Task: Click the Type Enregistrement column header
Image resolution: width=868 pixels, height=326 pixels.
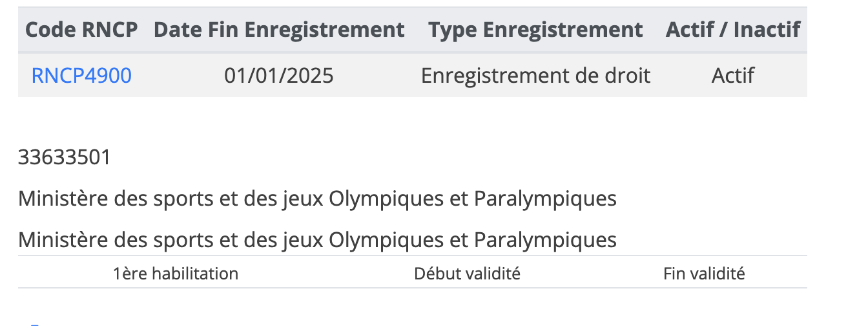Action: click(535, 30)
